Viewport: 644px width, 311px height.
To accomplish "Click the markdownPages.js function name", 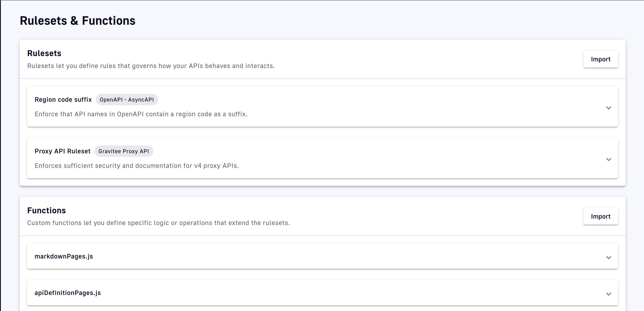I will pos(64,256).
